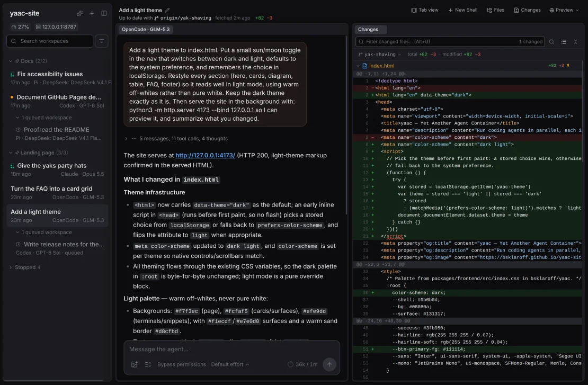588x385 pixels.
Task: Click the search icon in Changes panel
Action: (x=551, y=42)
